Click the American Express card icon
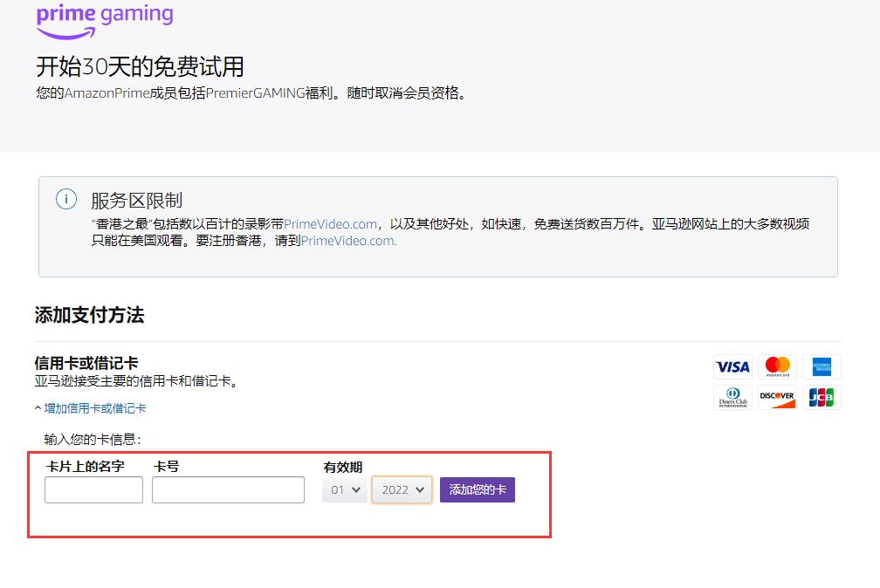880x588 pixels. (x=821, y=366)
